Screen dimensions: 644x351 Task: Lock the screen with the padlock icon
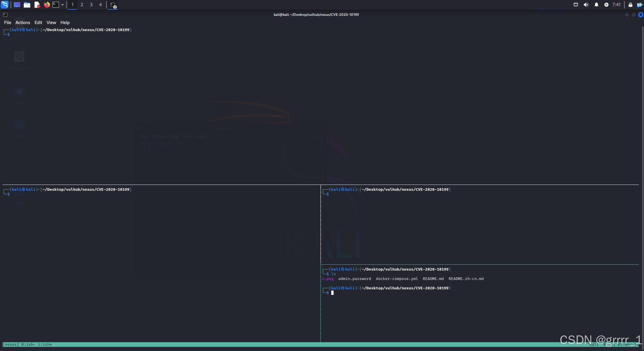point(630,5)
